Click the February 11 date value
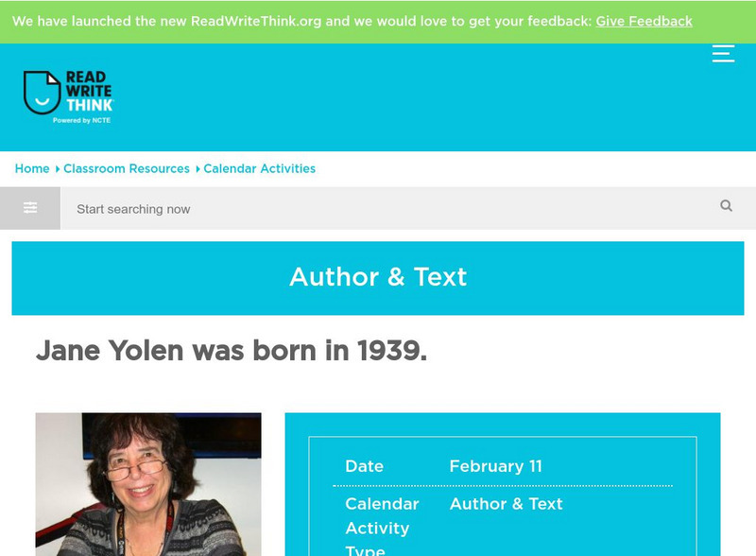This screenshot has height=556, width=756. (494, 466)
